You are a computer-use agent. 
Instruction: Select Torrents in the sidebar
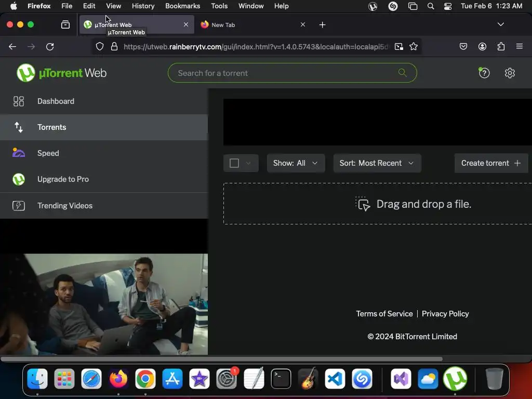pos(104,127)
